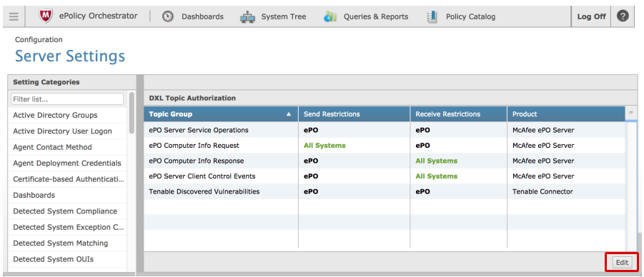Image resolution: width=644 pixels, height=277 pixels.
Task: Select ePO Server Client Control Events row
Action: coord(385,176)
